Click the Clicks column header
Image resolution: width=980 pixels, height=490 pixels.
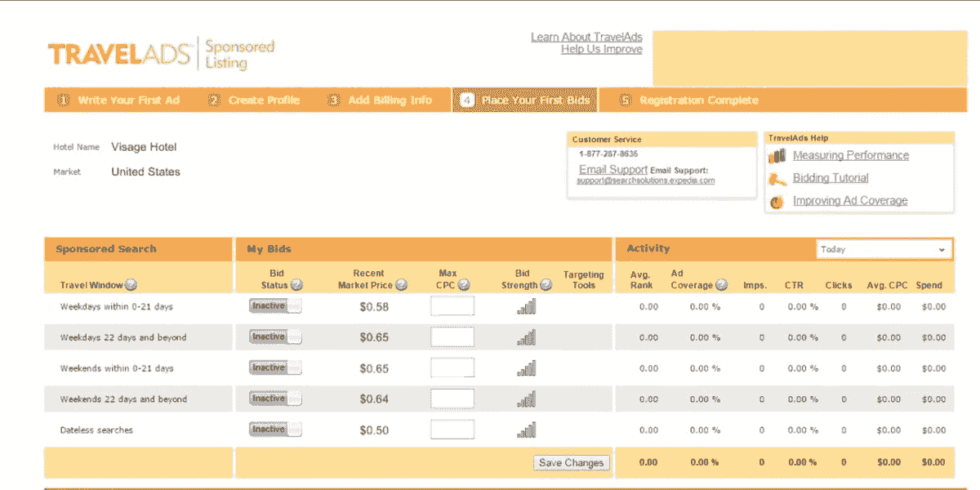point(839,286)
